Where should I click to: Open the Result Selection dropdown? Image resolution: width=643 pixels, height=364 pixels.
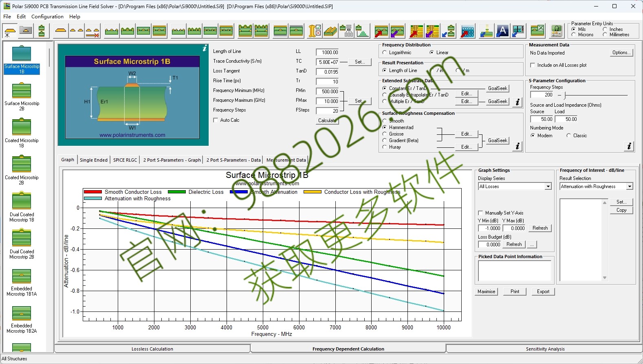coord(630,186)
